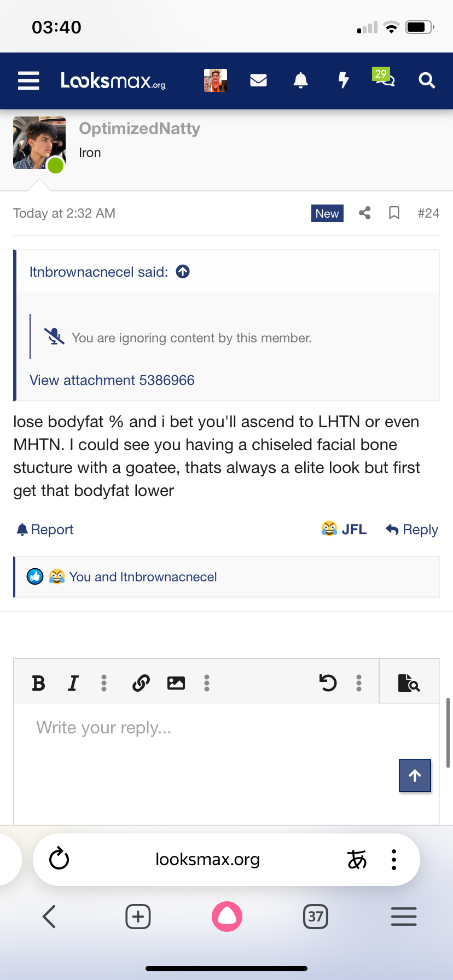Open the hamburger navigation menu
Screen dimensions: 453x980
click(28, 80)
